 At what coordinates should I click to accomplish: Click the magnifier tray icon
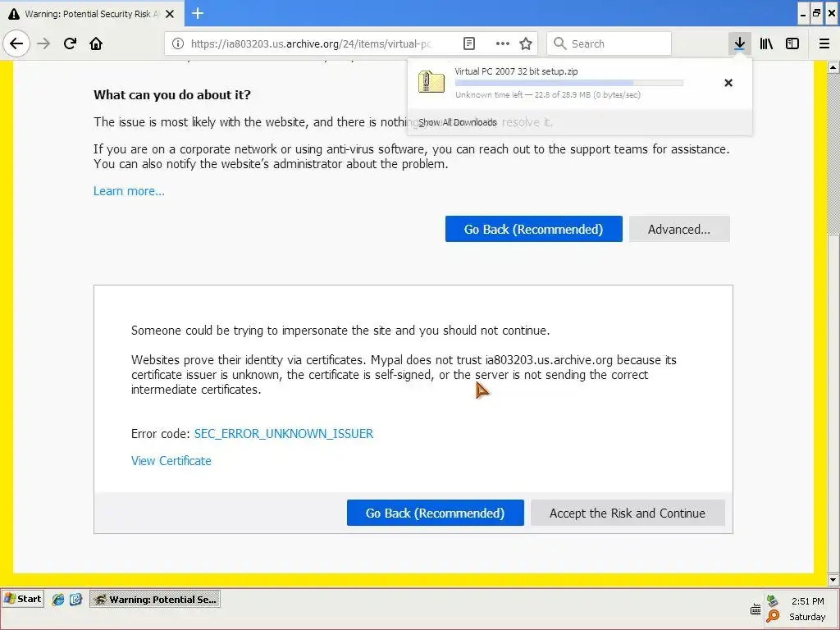773,616
